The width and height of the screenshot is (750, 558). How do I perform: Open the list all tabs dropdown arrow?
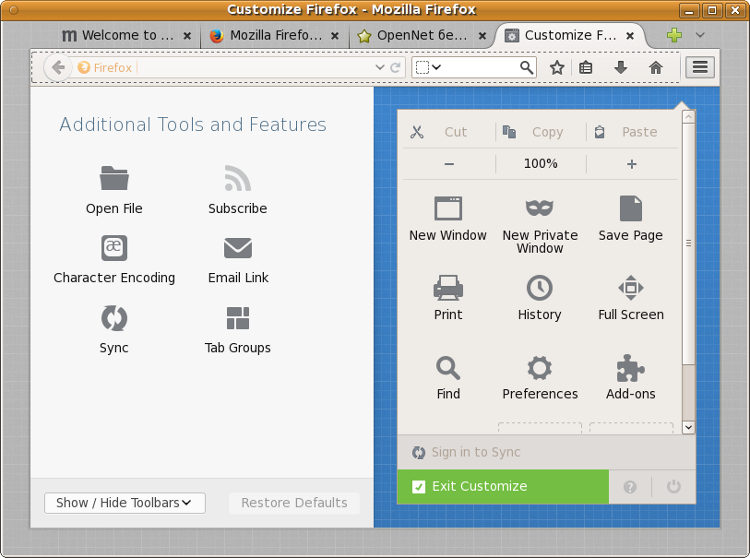coord(700,34)
